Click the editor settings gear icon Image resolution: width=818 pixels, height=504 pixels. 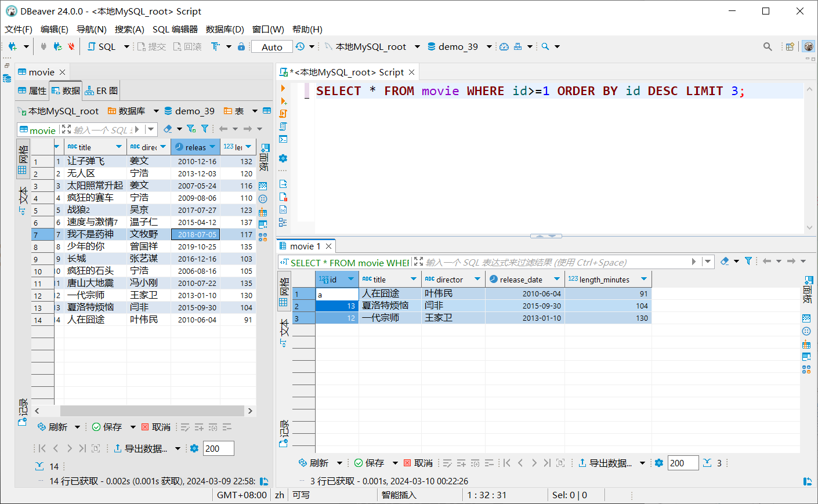click(283, 158)
